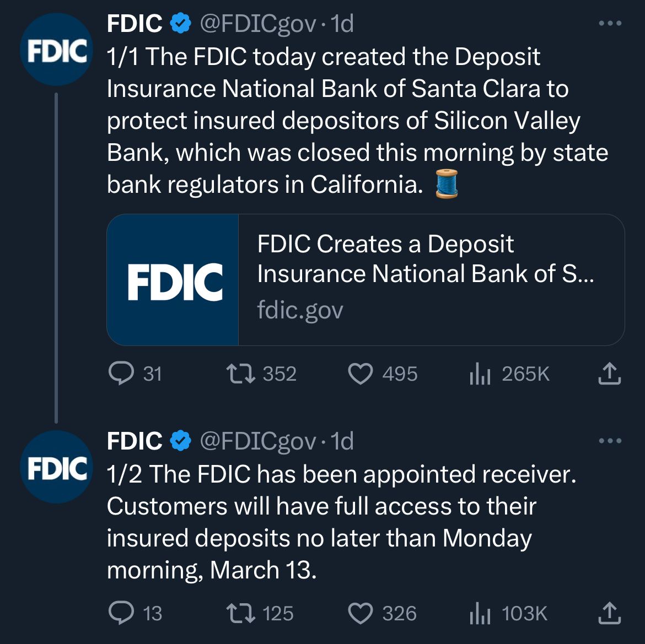The image size is (645, 644).
Task: Open FDIC profile avatar on first tweet
Action: [x=57, y=50]
